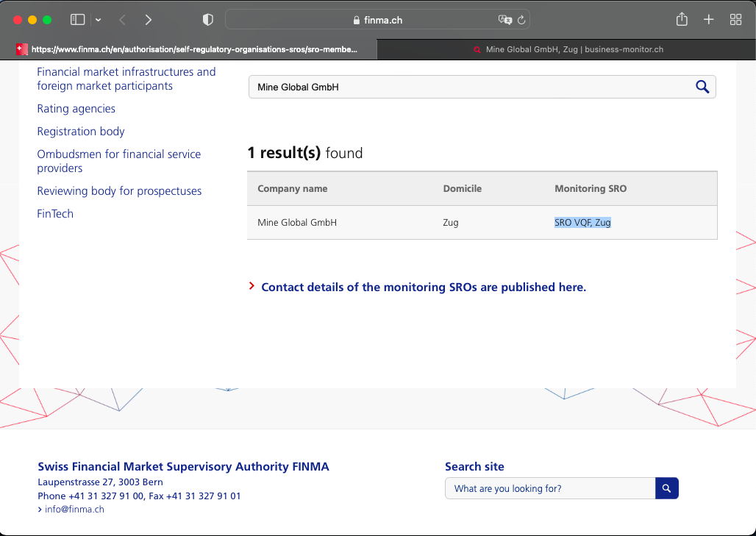Screen dimensions: 756x536
Task: Reload the page with refresh icon
Action: coord(521,20)
